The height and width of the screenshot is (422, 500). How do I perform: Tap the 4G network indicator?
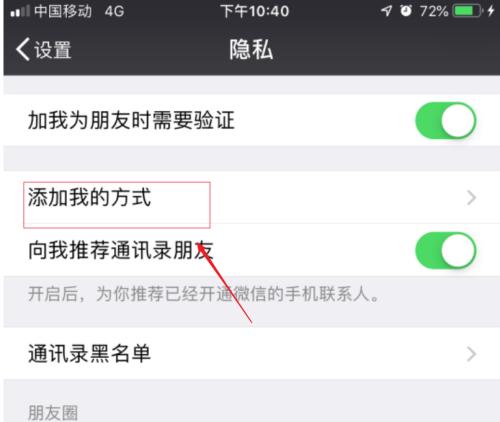114,11
